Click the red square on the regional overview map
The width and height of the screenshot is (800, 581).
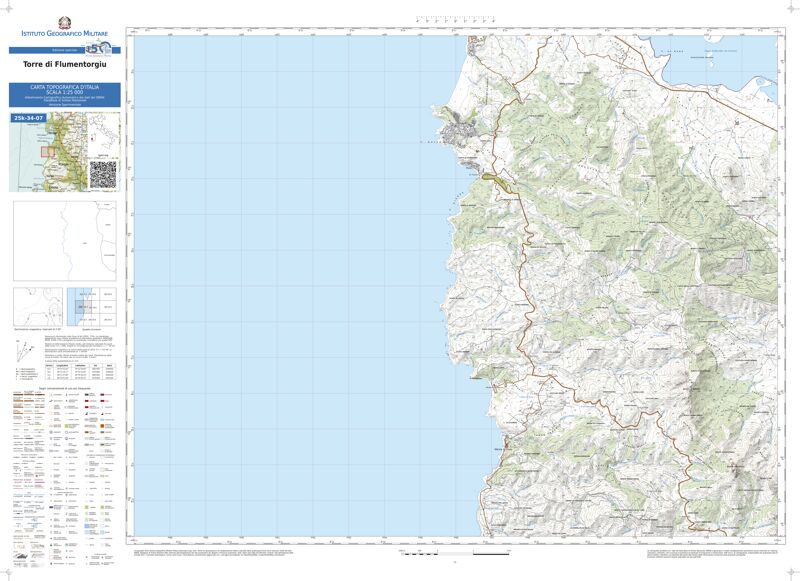coord(46,153)
